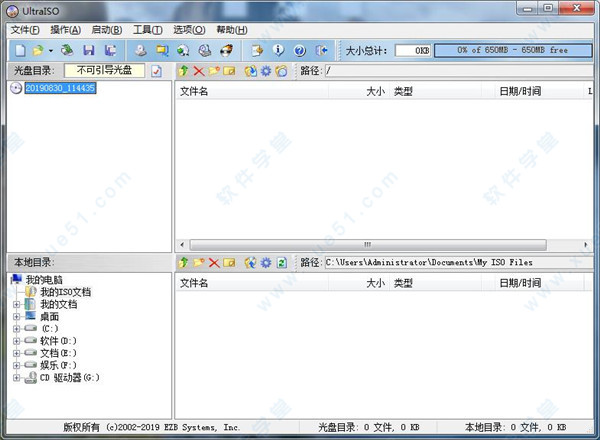
Task: Open the 选项(O) menu
Action: 189,30
